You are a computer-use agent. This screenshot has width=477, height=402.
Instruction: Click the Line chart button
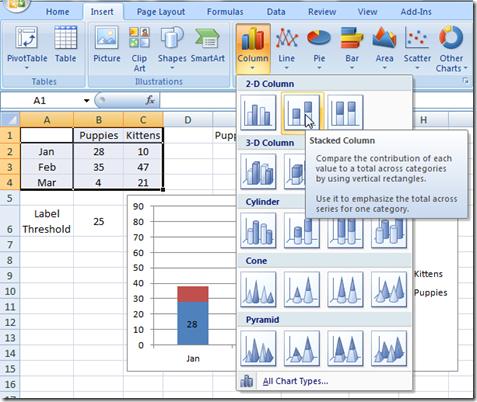pyautogui.click(x=286, y=49)
